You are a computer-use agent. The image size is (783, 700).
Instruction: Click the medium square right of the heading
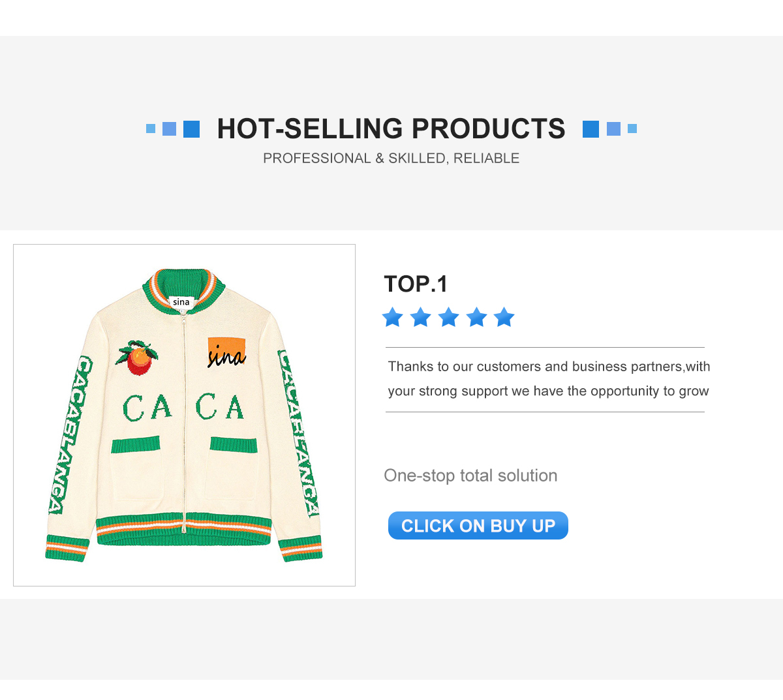(613, 129)
